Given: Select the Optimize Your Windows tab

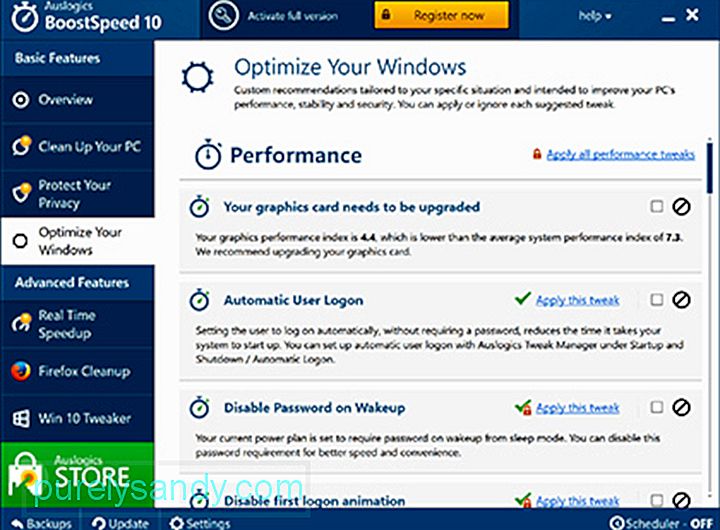Looking at the screenshot, I should point(78,241).
